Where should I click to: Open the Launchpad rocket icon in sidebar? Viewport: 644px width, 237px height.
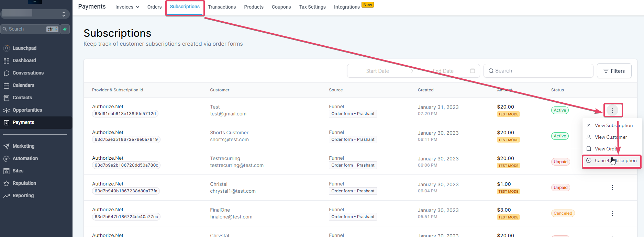click(6, 48)
